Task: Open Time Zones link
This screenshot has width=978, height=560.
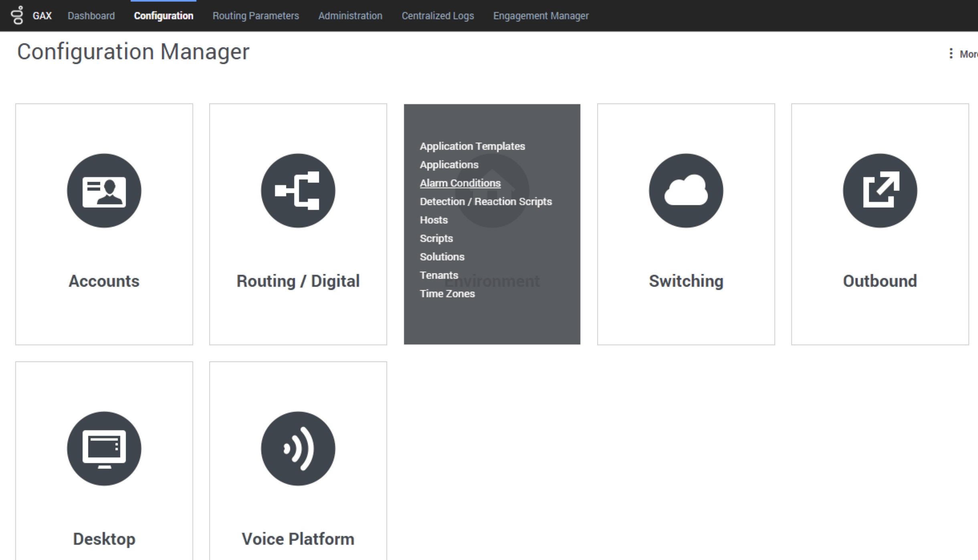Action: [447, 294]
